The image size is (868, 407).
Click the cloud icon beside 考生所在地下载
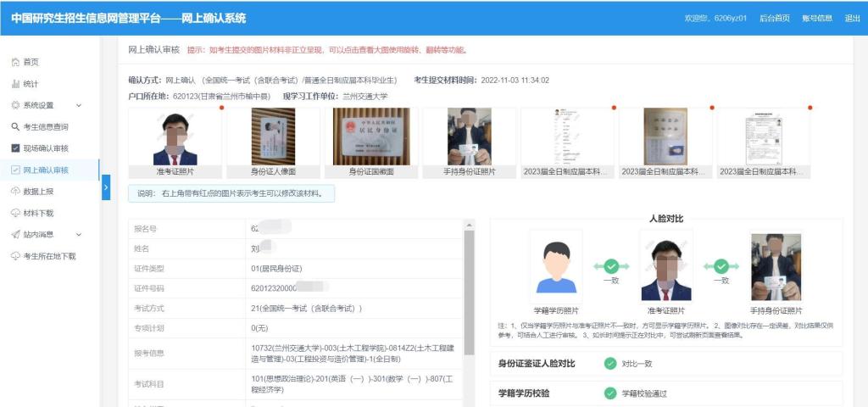15,256
